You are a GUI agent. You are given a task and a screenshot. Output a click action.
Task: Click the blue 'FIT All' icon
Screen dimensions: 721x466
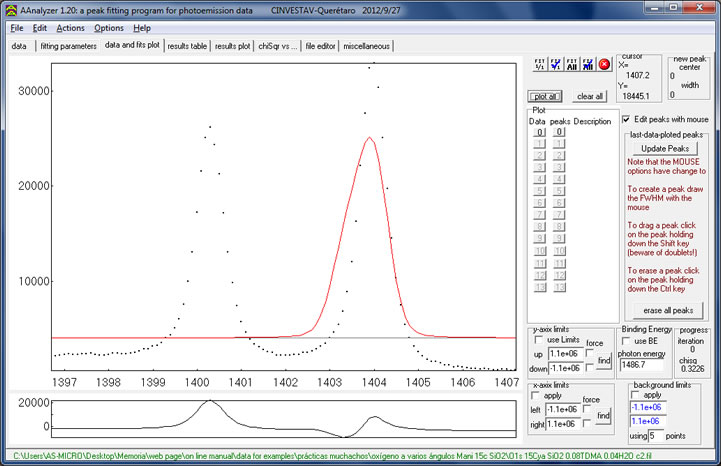[587, 64]
